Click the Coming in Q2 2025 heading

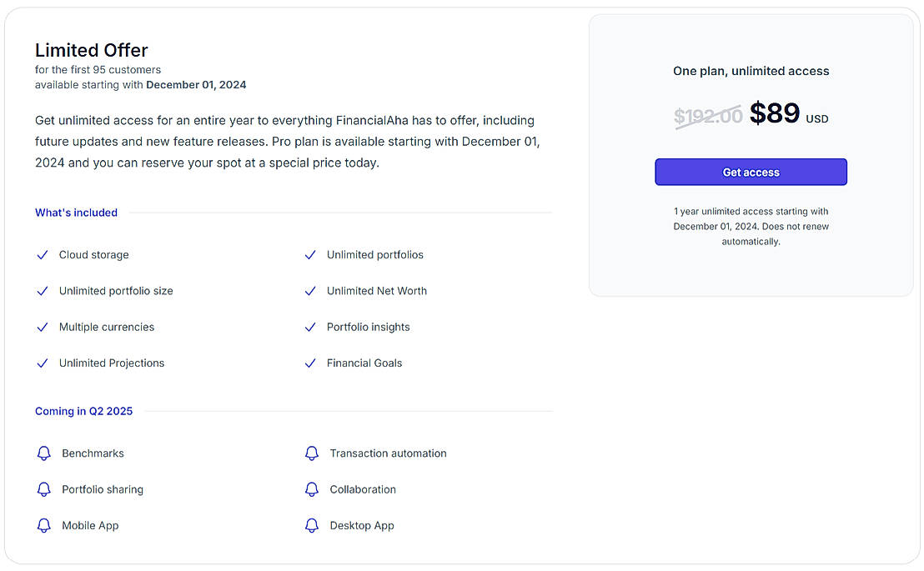click(x=83, y=411)
